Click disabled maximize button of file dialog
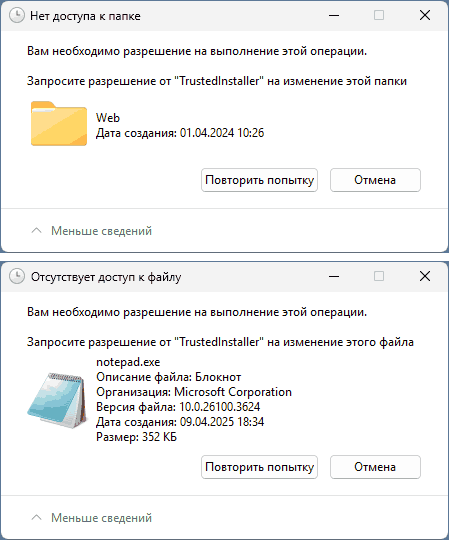This screenshot has width=449, height=540. click(x=379, y=276)
